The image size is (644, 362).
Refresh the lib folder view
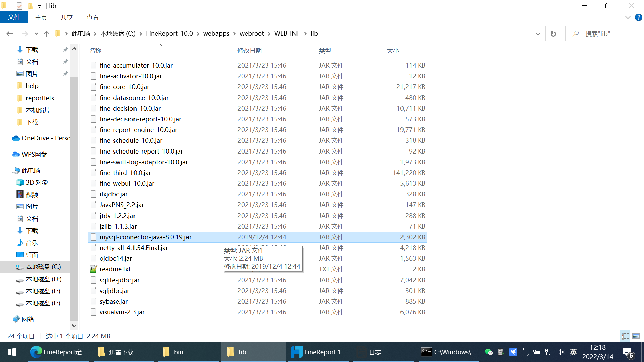click(x=553, y=34)
